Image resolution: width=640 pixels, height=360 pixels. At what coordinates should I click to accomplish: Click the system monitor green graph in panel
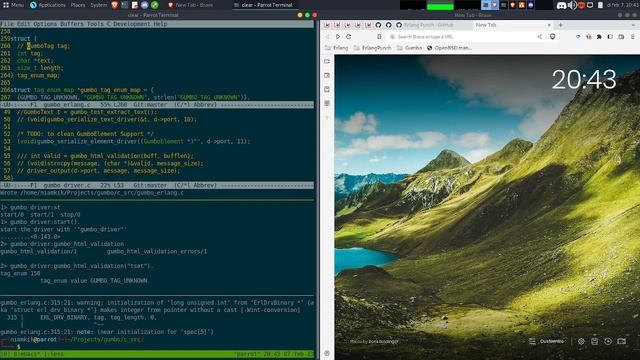[440, 5]
